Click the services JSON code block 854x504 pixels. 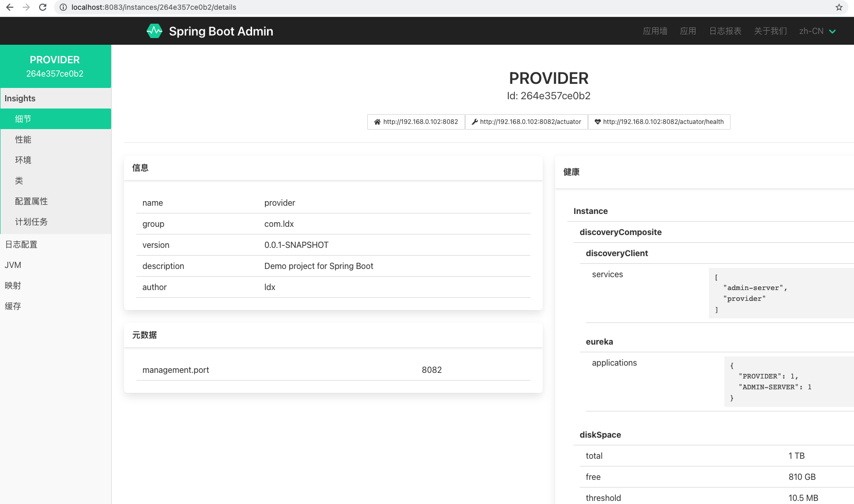781,293
